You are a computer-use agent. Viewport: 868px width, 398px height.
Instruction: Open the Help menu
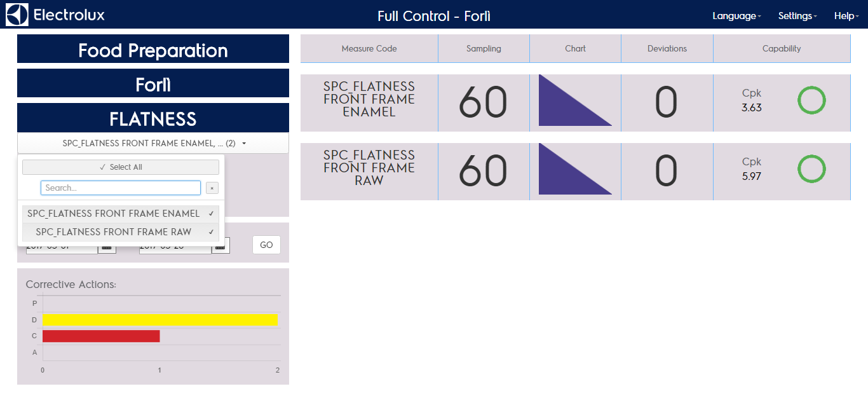[x=846, y=16]
